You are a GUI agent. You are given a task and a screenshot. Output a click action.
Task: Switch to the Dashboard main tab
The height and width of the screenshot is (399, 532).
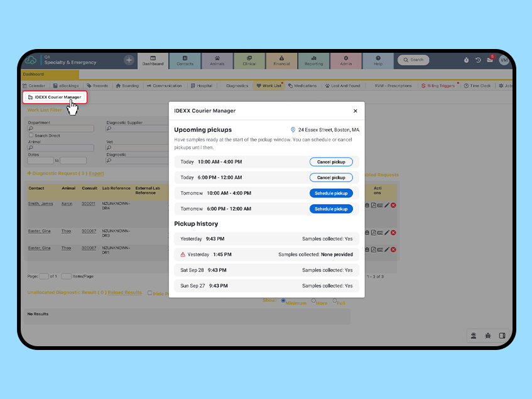pos(153,61)
